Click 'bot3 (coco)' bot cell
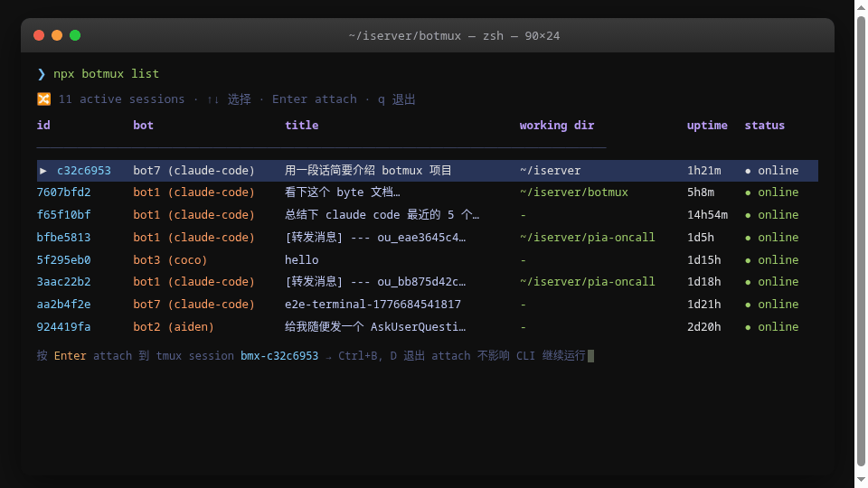The width and height of the screenshot is (868, 488). (x=170, y=260)
